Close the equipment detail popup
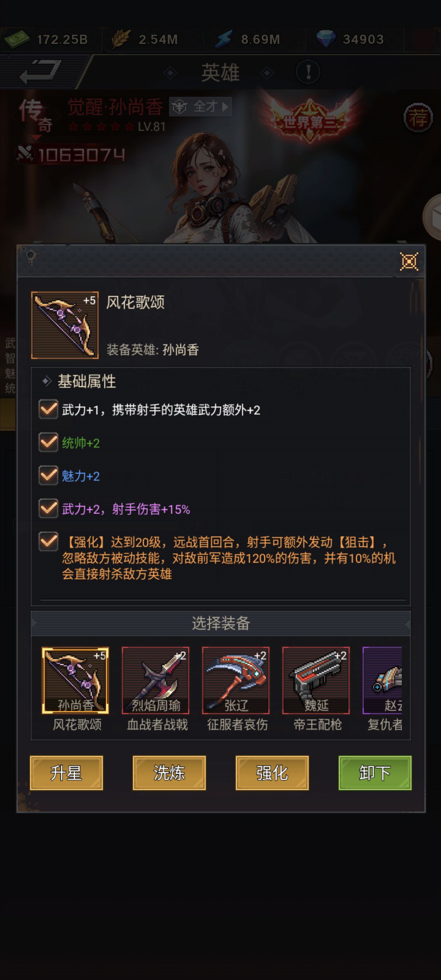441x980 pixels. click(409, 262)
